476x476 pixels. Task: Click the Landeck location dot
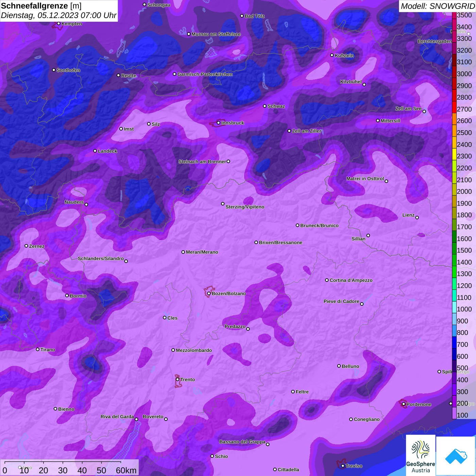(95, 151)
